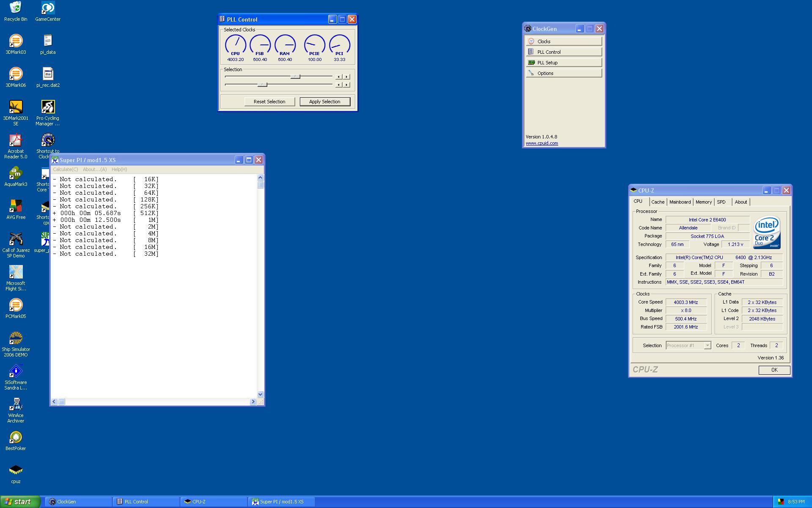
Task: Select the pi_rec.dat2 file icon
Action: pyautogui.click(x=48, y=77)
